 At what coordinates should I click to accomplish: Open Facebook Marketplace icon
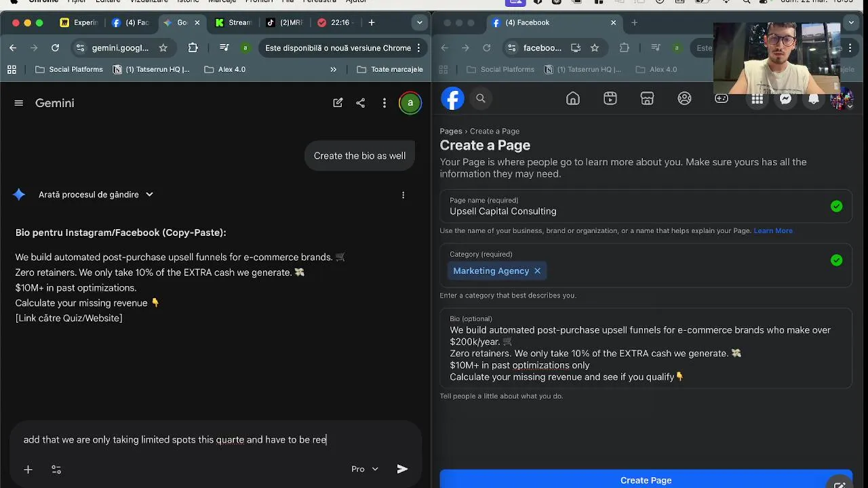[648, 98]
